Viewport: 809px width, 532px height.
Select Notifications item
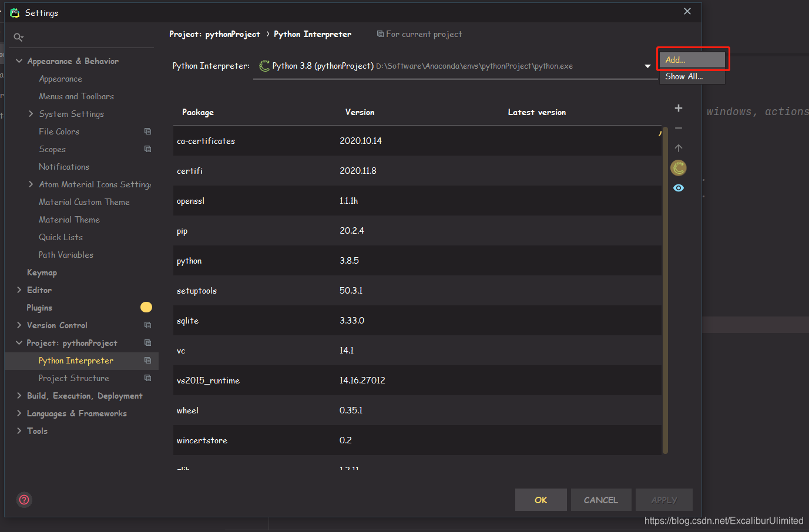tap(64, 167)
